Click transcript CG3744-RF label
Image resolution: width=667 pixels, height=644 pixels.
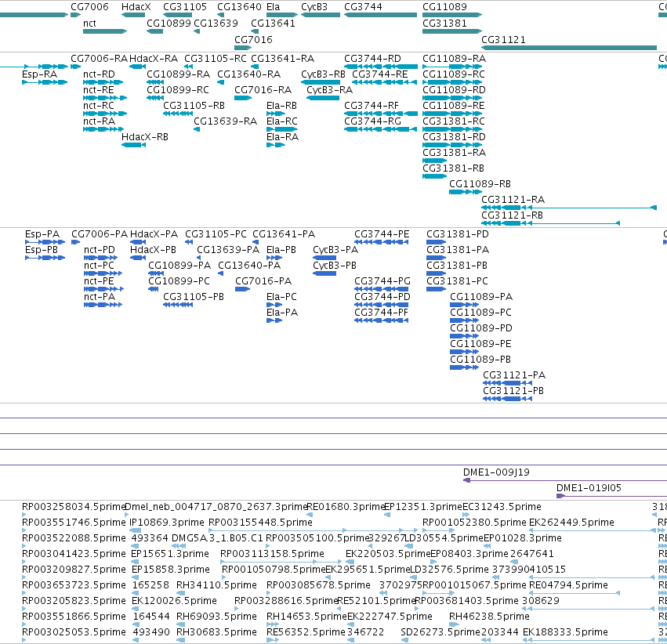[x=371, y=106]
